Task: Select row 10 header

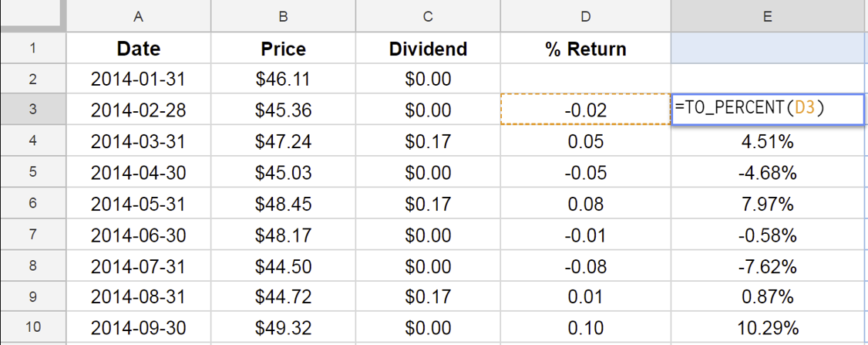Action: pyautogui.click(x=32, y=326)
